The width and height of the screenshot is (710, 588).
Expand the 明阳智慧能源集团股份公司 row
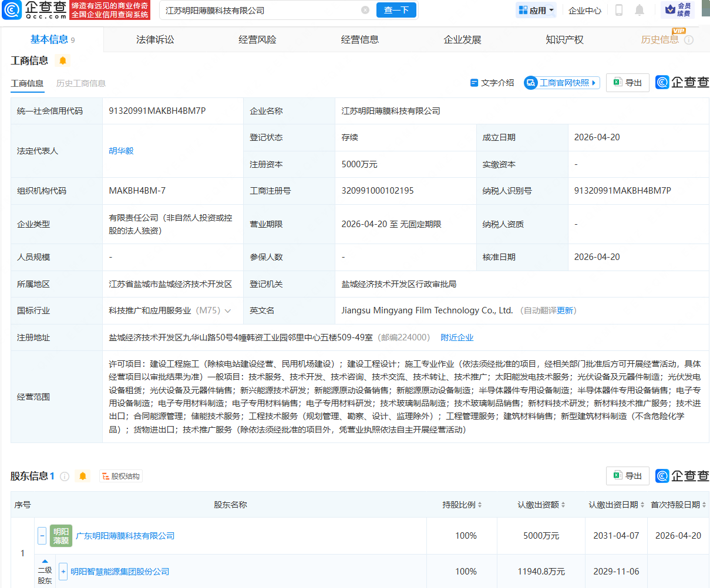coord(63,572)
